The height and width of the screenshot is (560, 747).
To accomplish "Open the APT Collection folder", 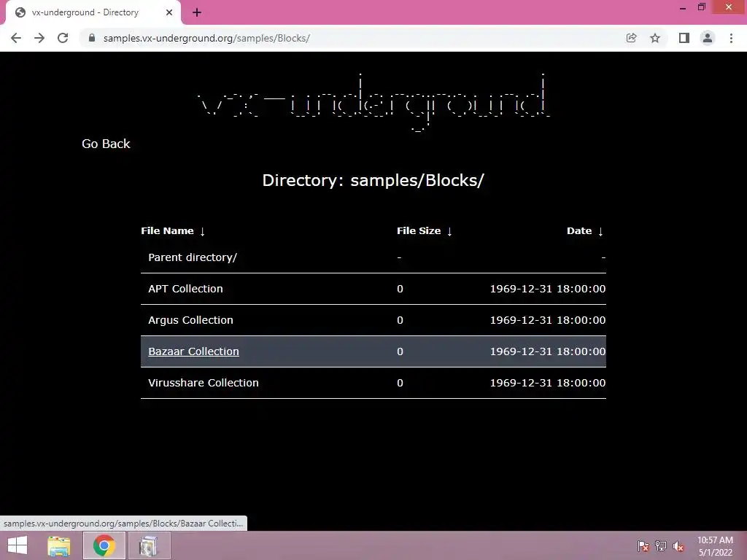I will pyautogui.click(x=185, y=289).
